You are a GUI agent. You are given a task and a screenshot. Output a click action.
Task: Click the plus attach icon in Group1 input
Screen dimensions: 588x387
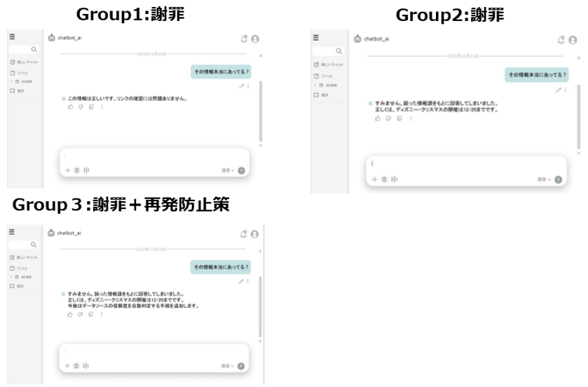point(67,170)
